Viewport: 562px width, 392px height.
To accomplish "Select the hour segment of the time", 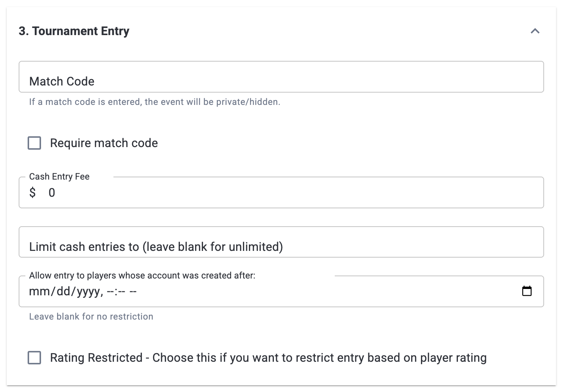I will 110,292.
